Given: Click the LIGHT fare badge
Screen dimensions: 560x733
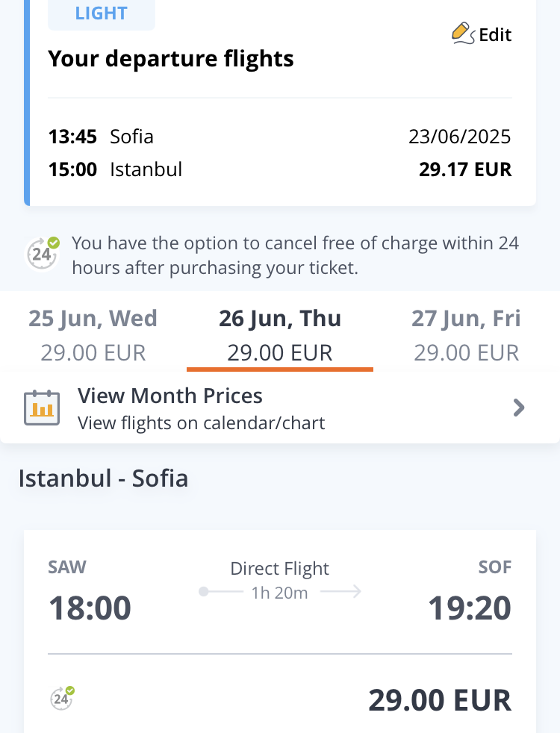Looking at the screenshot, I should pos(102,13).
